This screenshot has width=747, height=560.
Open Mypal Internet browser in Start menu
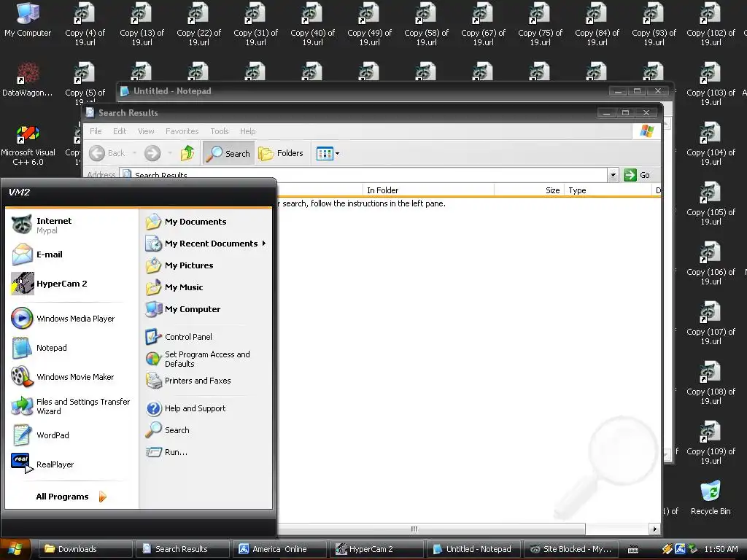click(x=71, y=225)
